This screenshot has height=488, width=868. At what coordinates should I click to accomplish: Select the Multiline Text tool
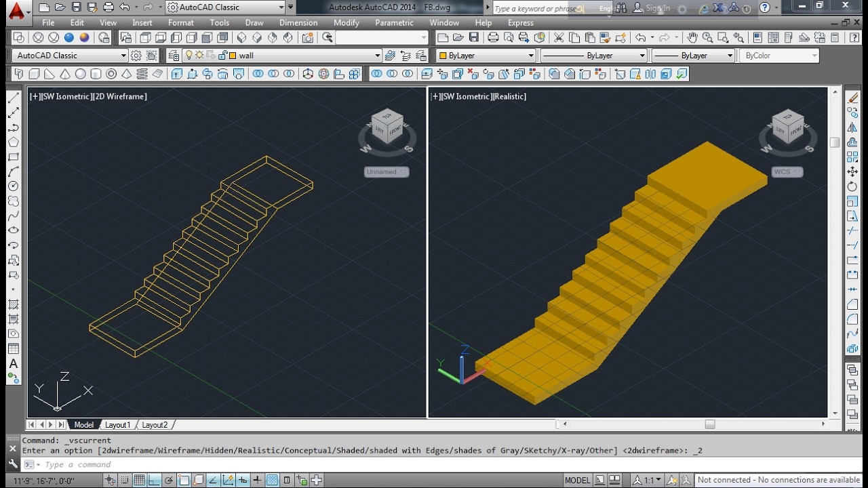13,364
